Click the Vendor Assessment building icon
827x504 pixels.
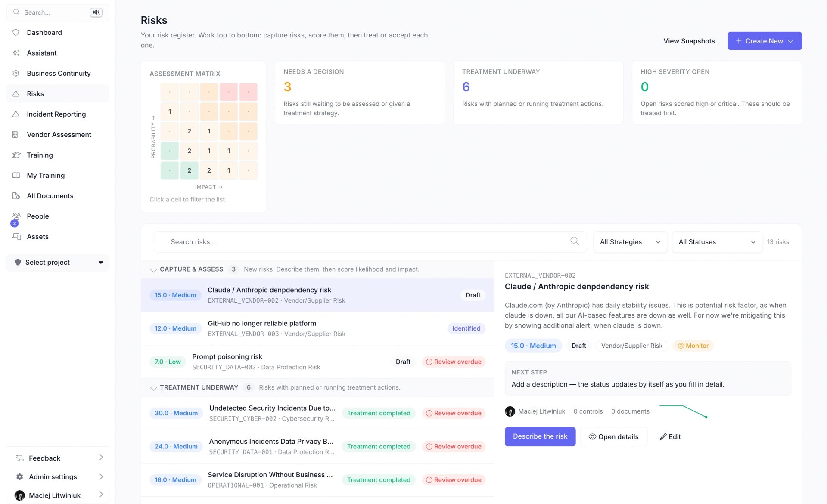click(15, 135)
